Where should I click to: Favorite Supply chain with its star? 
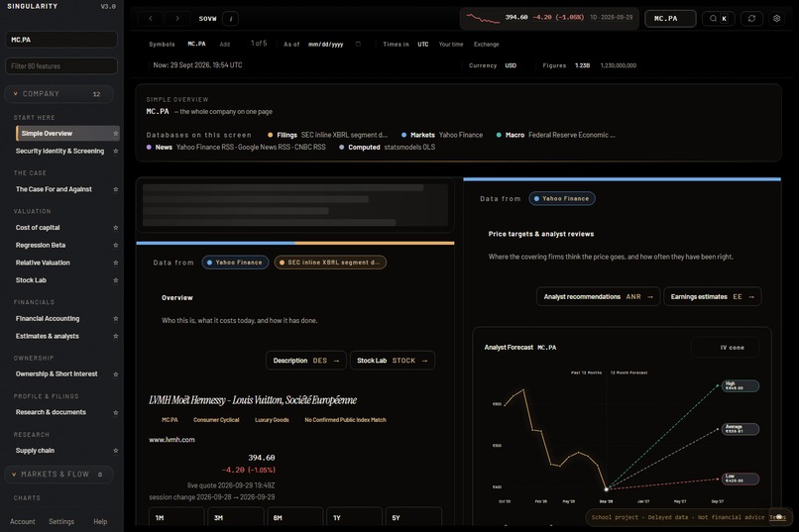click(x=116, y=451)
